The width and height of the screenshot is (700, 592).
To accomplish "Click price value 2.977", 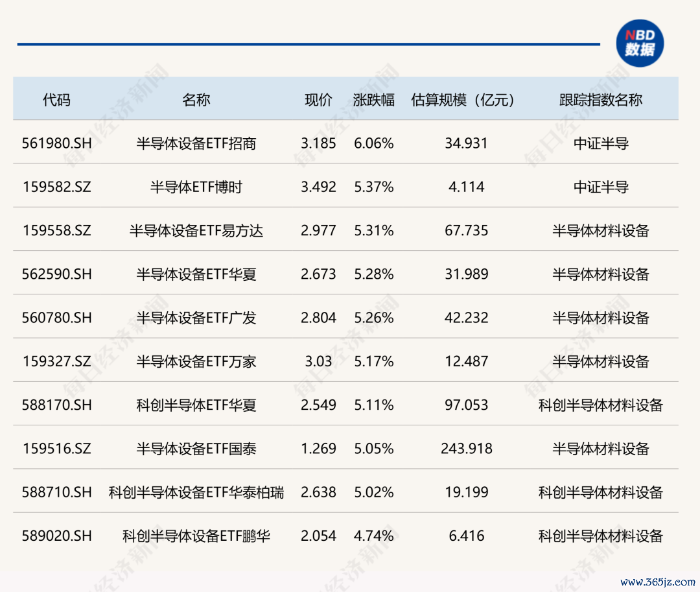I will pyautogui.click(x=318, y=230).
